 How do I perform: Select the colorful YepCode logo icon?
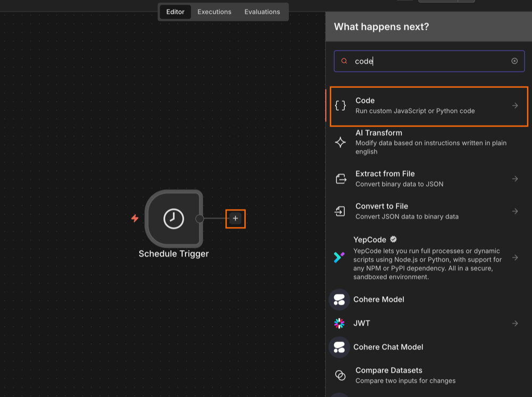click(x=340, y=258)
